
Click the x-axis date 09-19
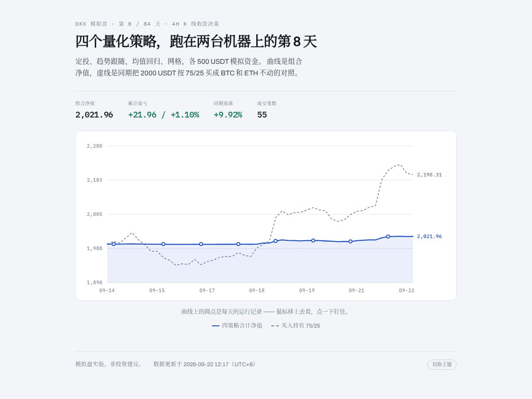click(307, 290)
